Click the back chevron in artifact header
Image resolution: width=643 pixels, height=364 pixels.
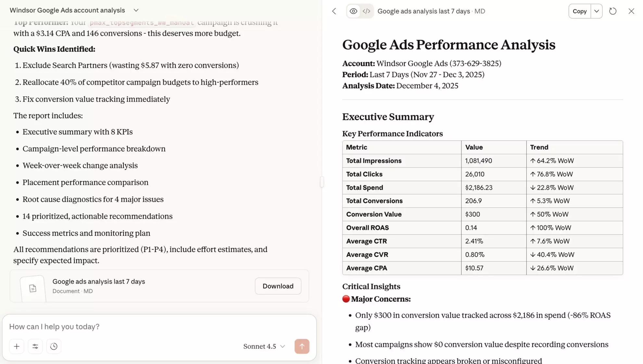point(334,11)
